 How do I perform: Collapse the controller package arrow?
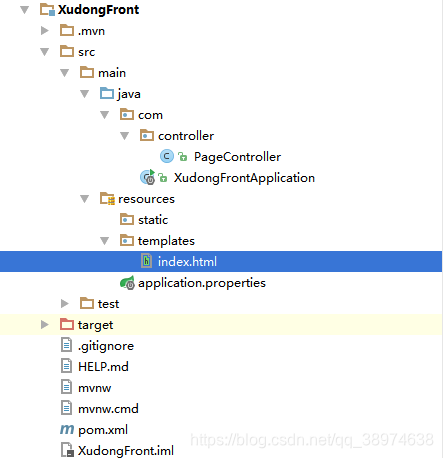click(x=125, y=136)
